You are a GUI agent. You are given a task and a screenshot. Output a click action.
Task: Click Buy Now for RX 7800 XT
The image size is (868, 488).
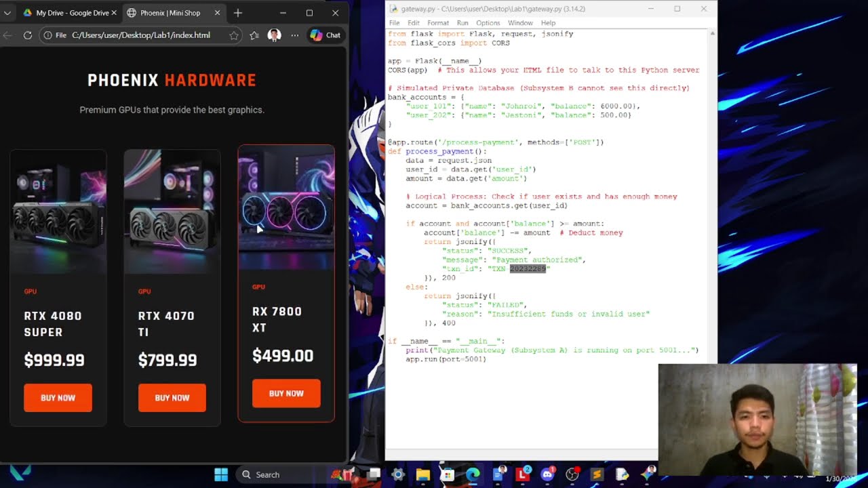[x=286, y=393]
